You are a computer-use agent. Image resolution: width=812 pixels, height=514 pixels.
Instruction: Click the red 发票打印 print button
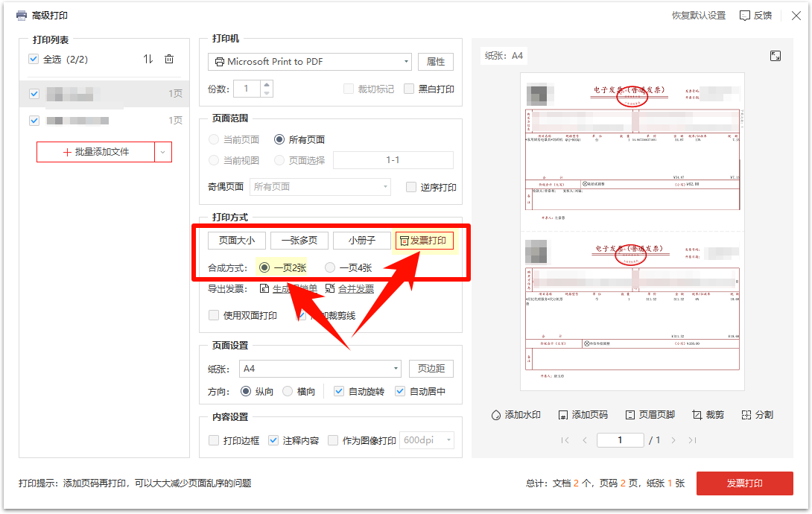click(746, 483)
